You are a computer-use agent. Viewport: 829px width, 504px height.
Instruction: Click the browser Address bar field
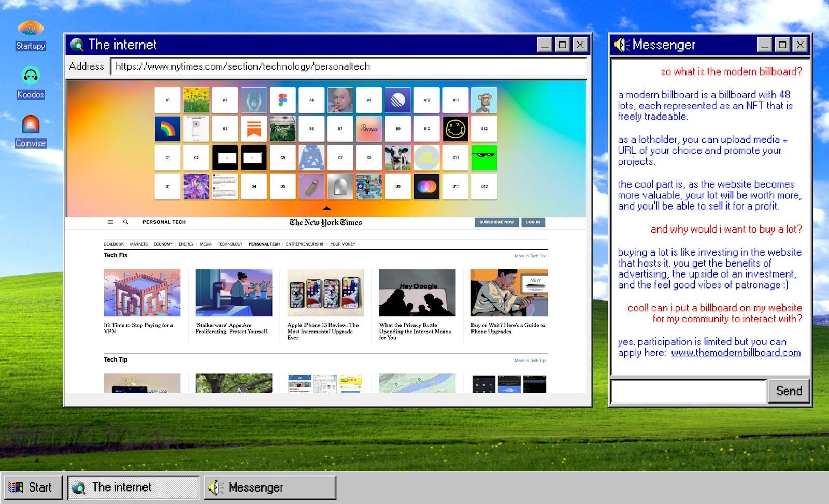(x=348, y=66)
